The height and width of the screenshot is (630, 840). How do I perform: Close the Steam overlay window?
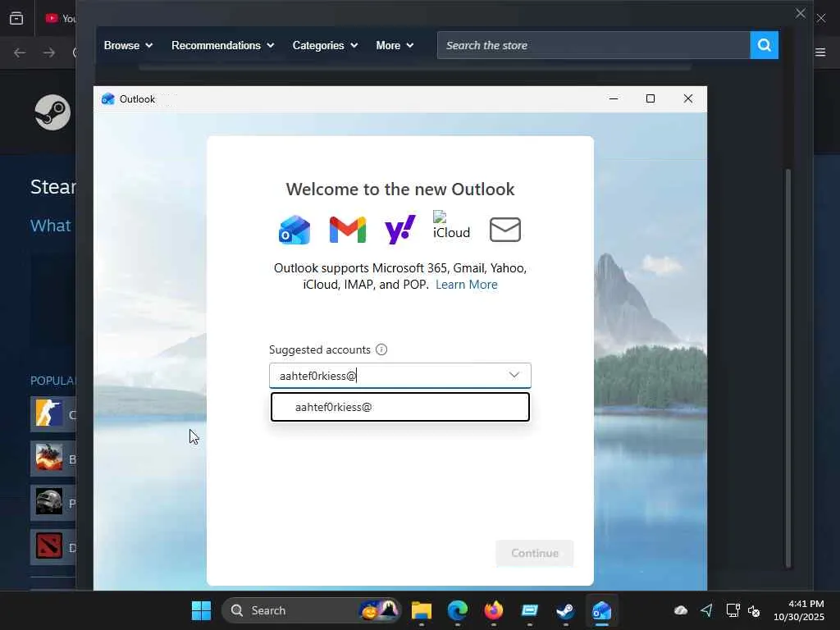click(801, 13)
